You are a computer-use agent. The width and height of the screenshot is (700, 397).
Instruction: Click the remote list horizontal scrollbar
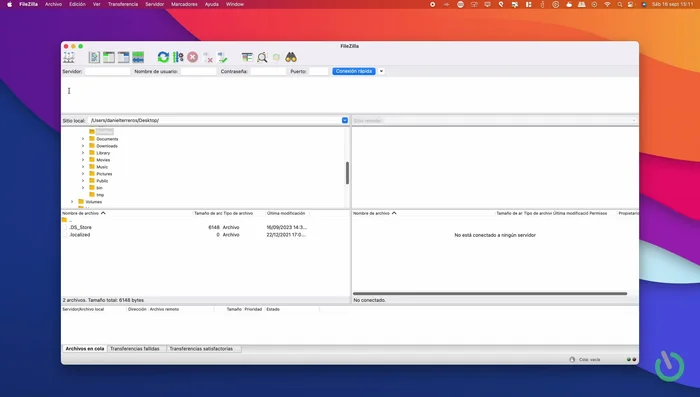click(490, 293)
